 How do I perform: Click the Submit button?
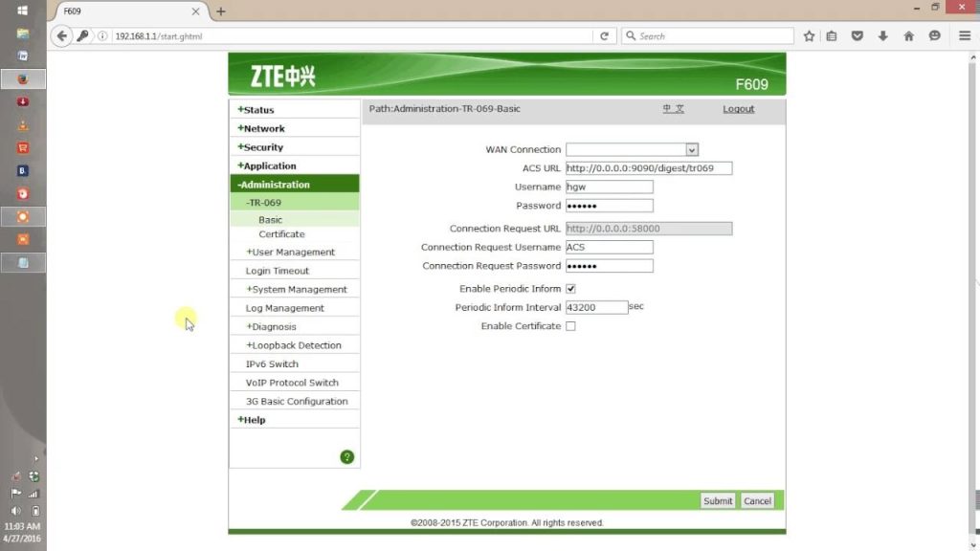click(x=717, y=500)
